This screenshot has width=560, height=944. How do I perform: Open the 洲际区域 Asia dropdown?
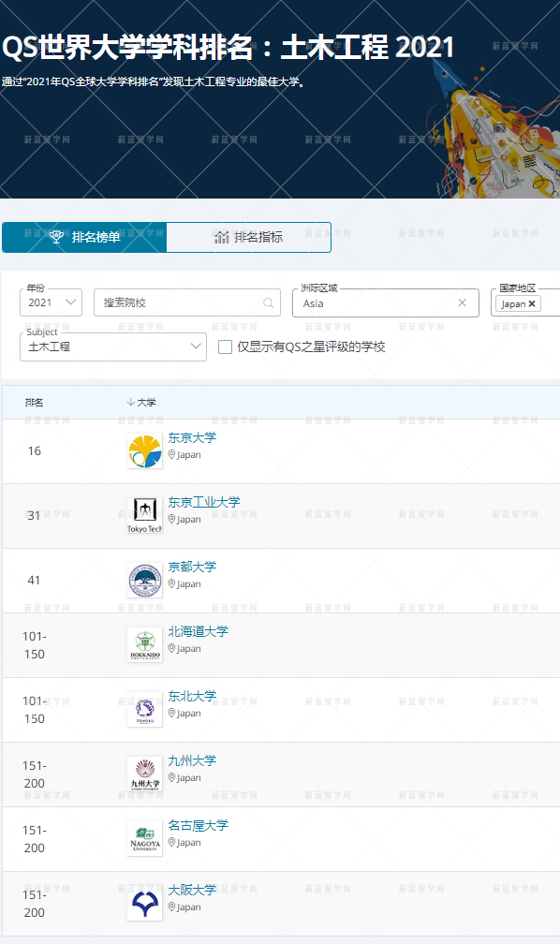point(386,302)
